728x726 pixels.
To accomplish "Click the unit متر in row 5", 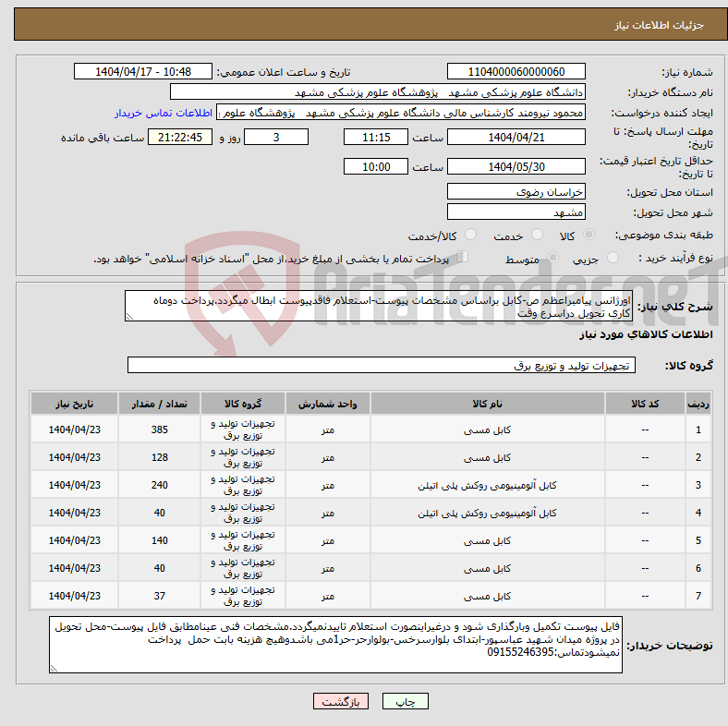I will coord(328,540).
